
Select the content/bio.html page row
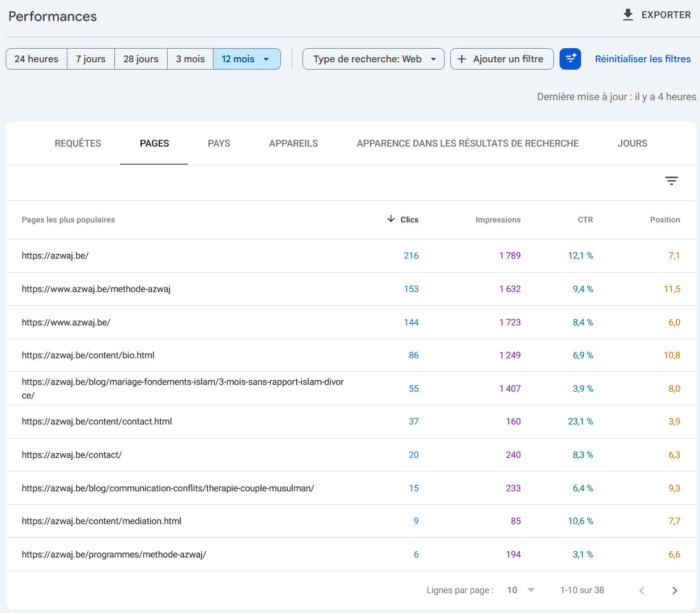[351, 355]
